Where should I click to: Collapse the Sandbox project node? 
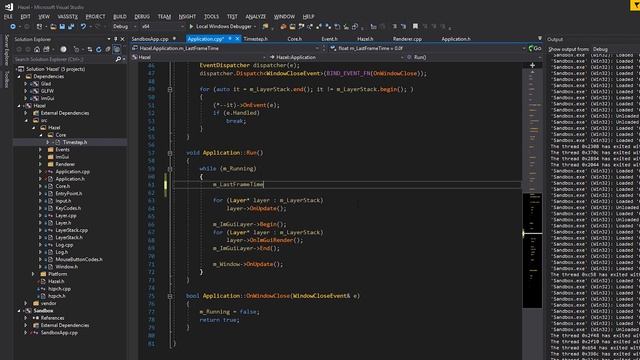(x=19, y=311)
